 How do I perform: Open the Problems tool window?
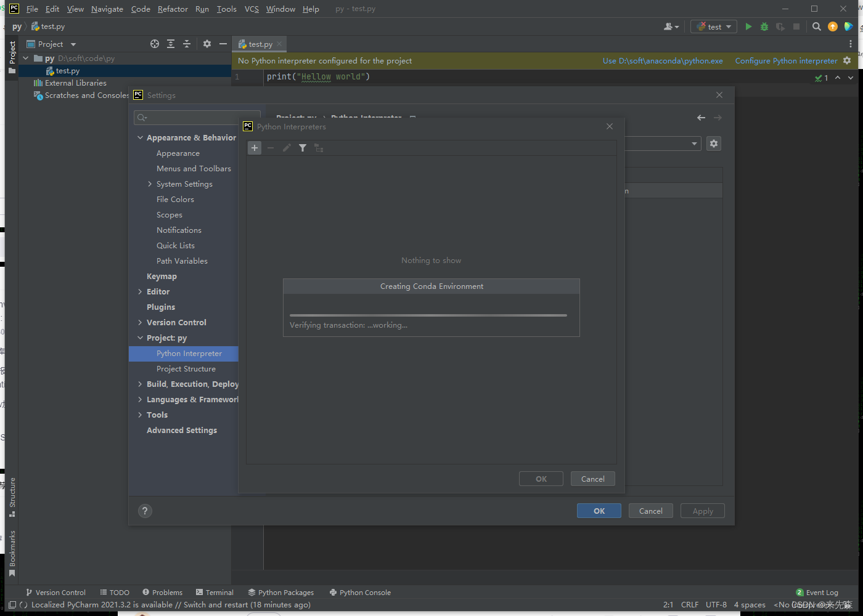coord(163,592)
